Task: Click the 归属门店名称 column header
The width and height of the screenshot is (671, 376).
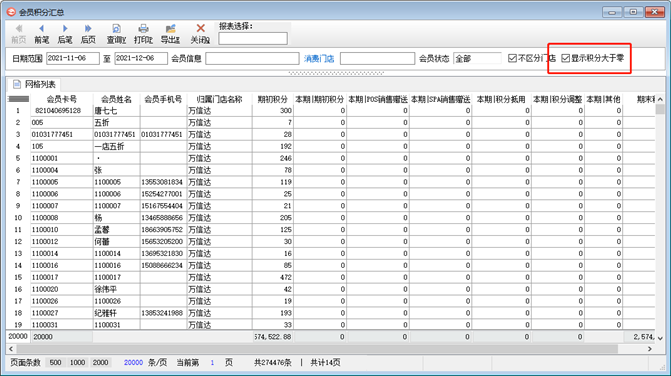Action: [220, 99]
